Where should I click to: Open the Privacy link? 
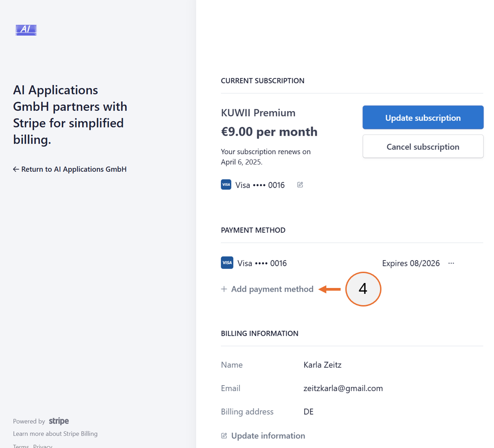[42, 446]
